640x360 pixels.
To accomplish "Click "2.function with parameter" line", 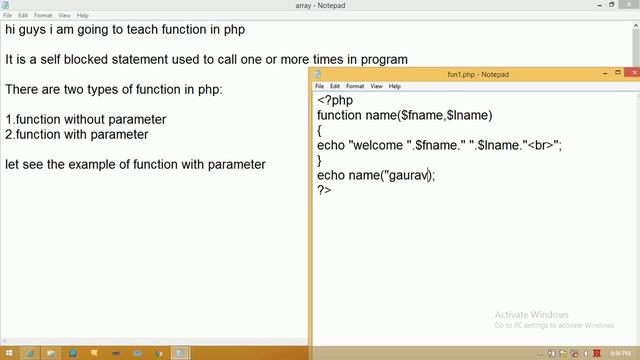I will pos(77,134).
